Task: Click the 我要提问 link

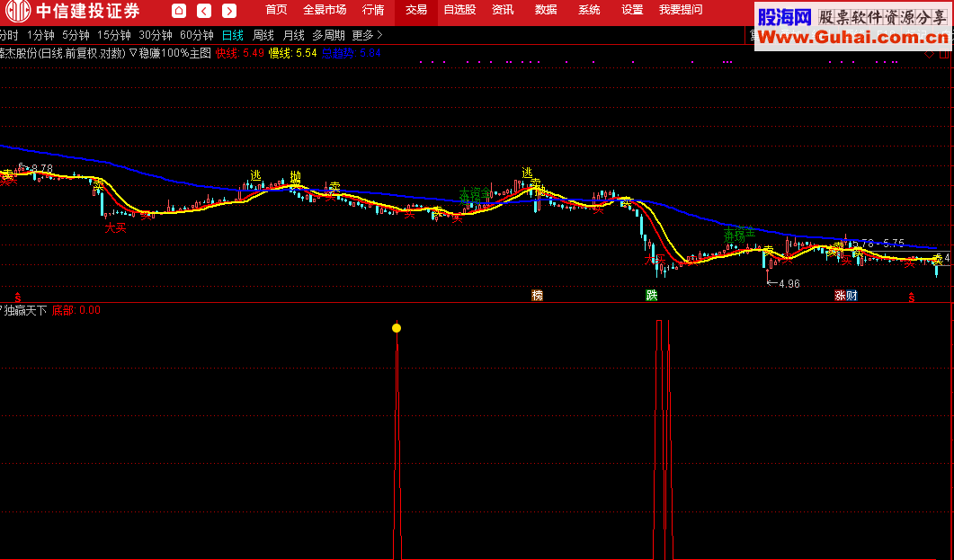Action: coord(681,10)
